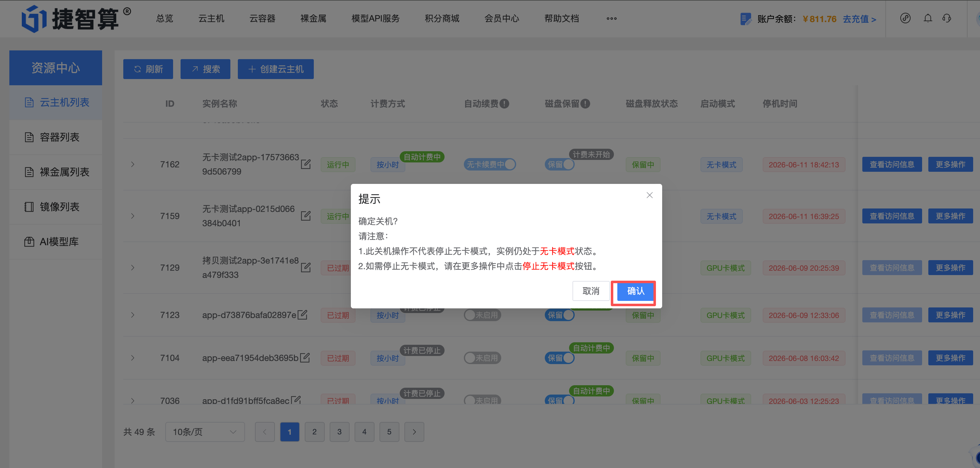Screen dimensions: 980x468
Task: Go to previous page arrow
Action: click(x=265, y=432)
